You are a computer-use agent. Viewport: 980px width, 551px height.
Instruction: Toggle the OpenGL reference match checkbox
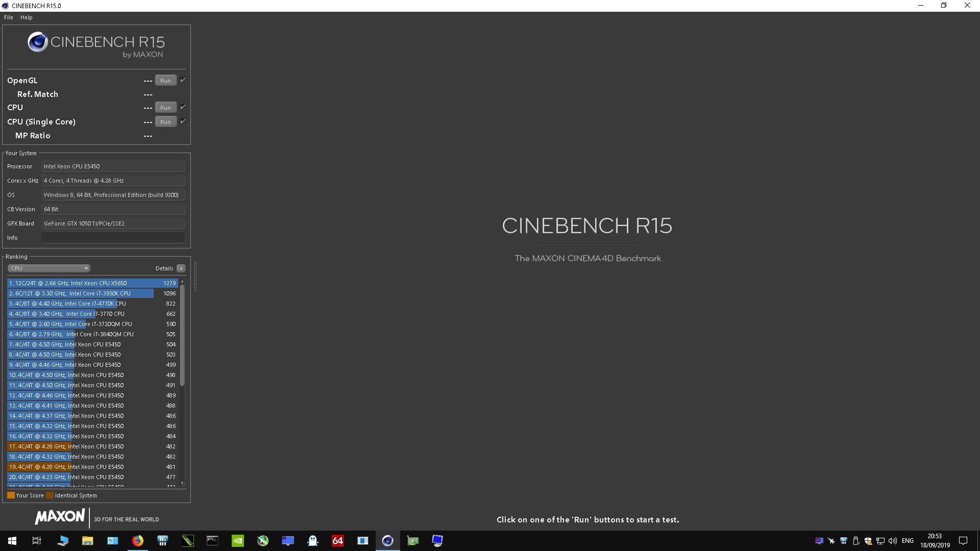pyautogui.click(x=182, y=80)
